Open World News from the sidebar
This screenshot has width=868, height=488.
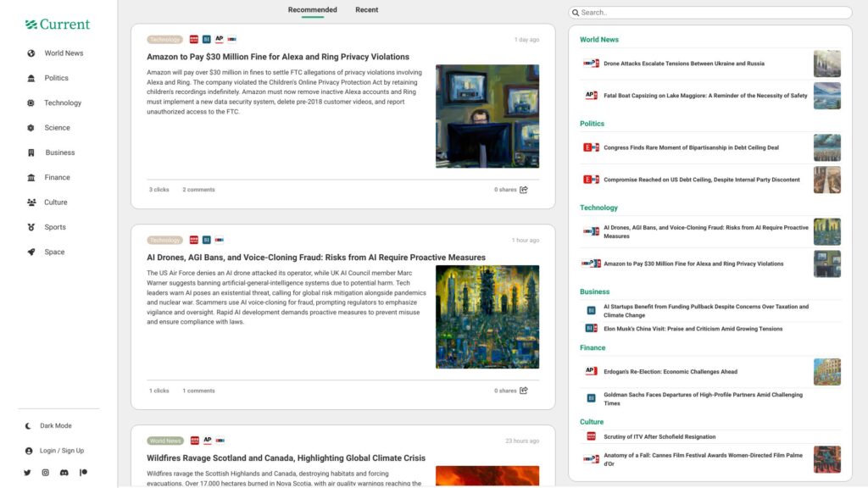(64, 53)
